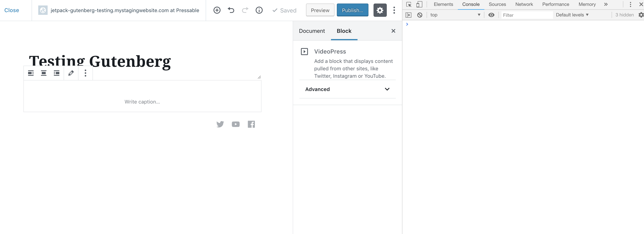Select the align right block icon

point(57,73)
